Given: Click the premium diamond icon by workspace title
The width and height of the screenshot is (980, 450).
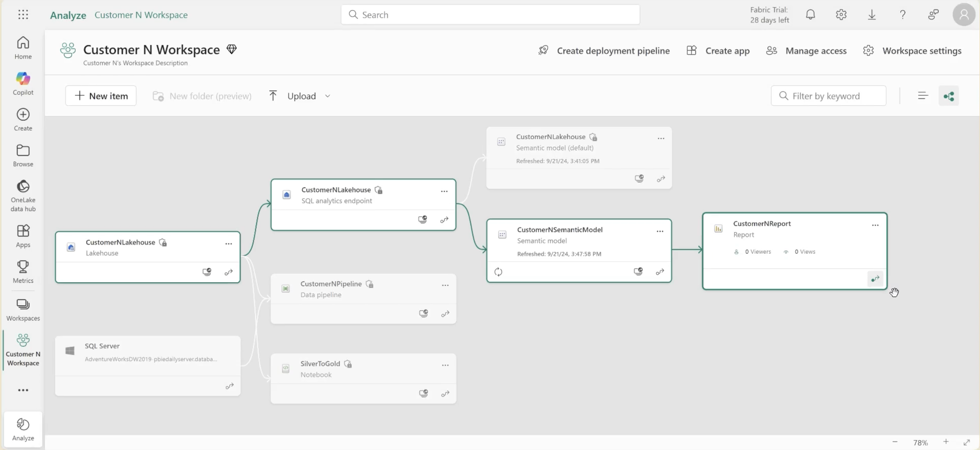Looking at the screenshot, I should tap(231, 49).
